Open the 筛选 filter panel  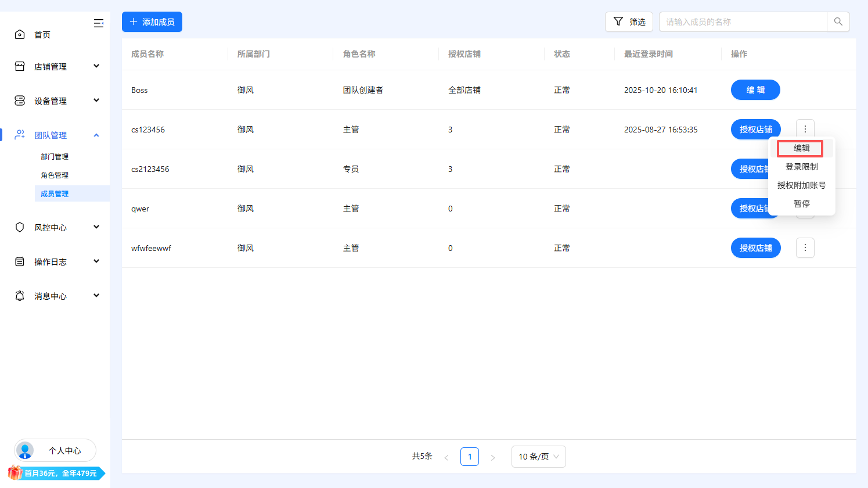[x=629, y=21]
